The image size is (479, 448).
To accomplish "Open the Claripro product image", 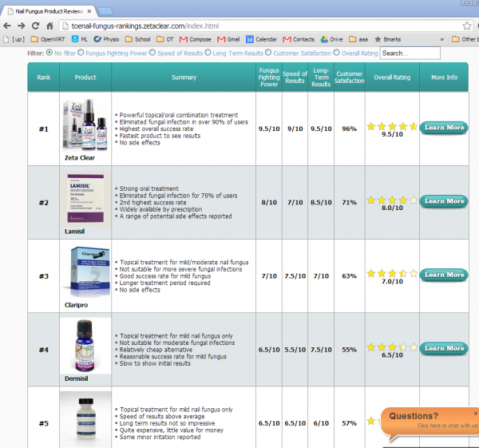I will pyautogui.click(x=85, y=272).
